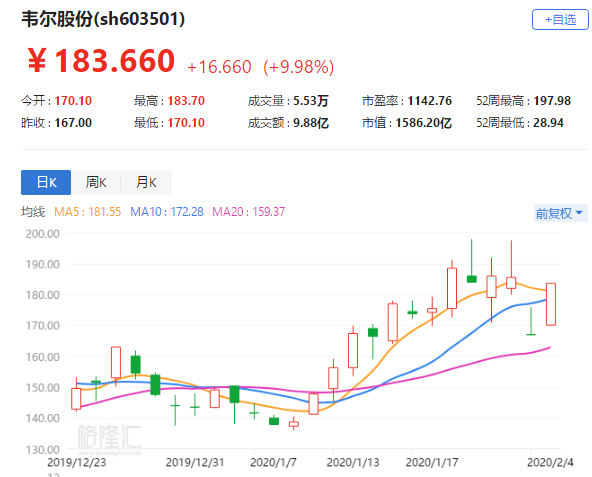This screenshot has width=592, height=477.
Task: Open the 前复权 adjustment dropdown
Action: click(560, 213)
